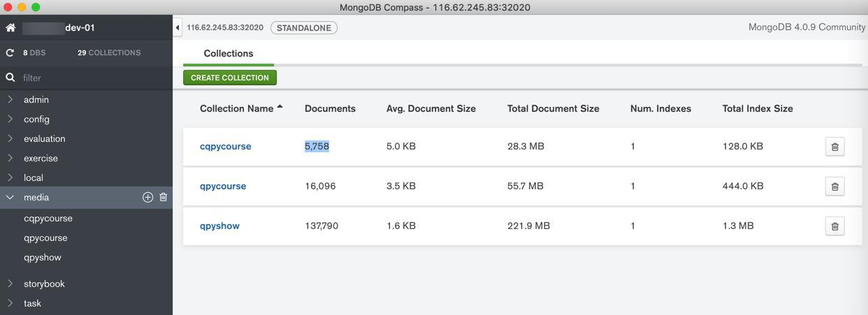Sort by Avg. Document Size header
Image resolution: width=868 pixels, height=315 pixels.
431,109
